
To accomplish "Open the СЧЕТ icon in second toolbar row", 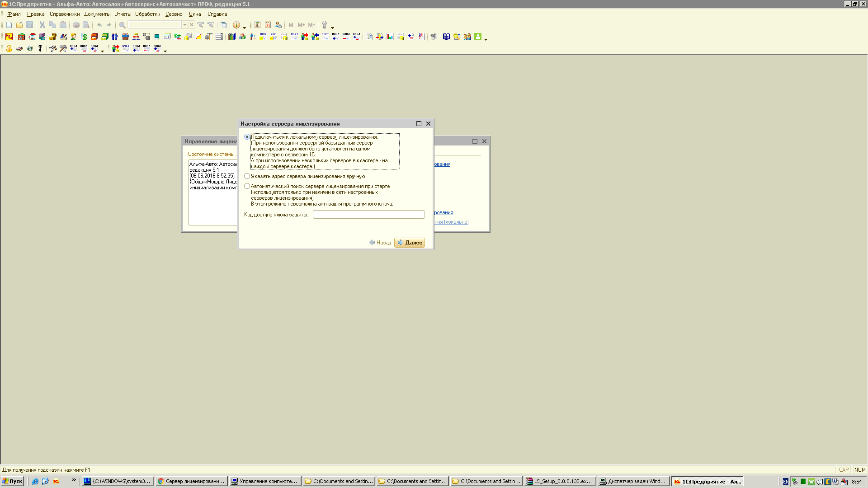I will [325, 37].
